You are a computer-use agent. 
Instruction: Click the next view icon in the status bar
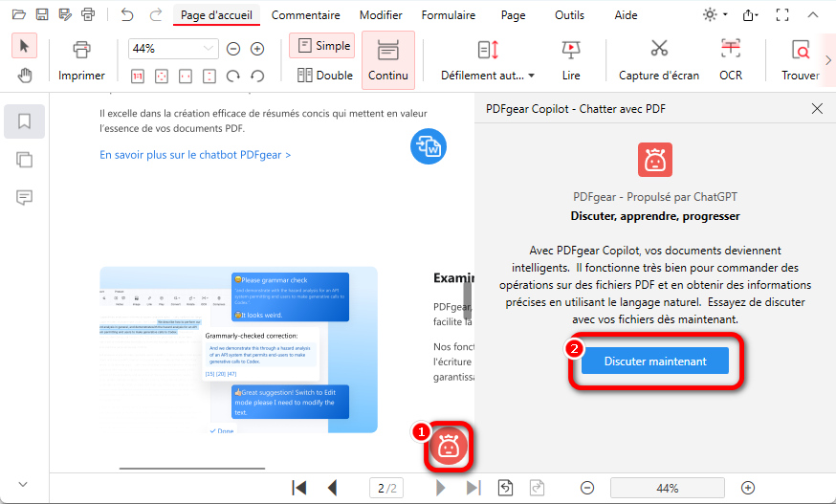pos(537,488)
